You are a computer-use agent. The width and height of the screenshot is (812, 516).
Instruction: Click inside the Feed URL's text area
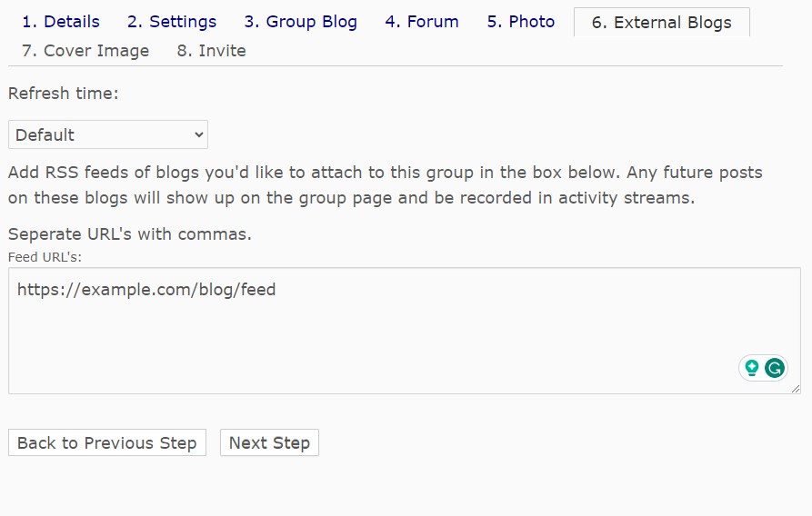click(405, 331)
